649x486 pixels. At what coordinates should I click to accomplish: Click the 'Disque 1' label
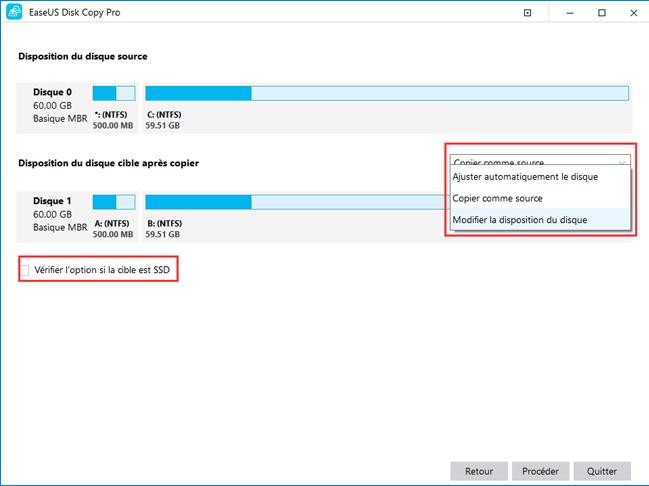pos(52,201)
